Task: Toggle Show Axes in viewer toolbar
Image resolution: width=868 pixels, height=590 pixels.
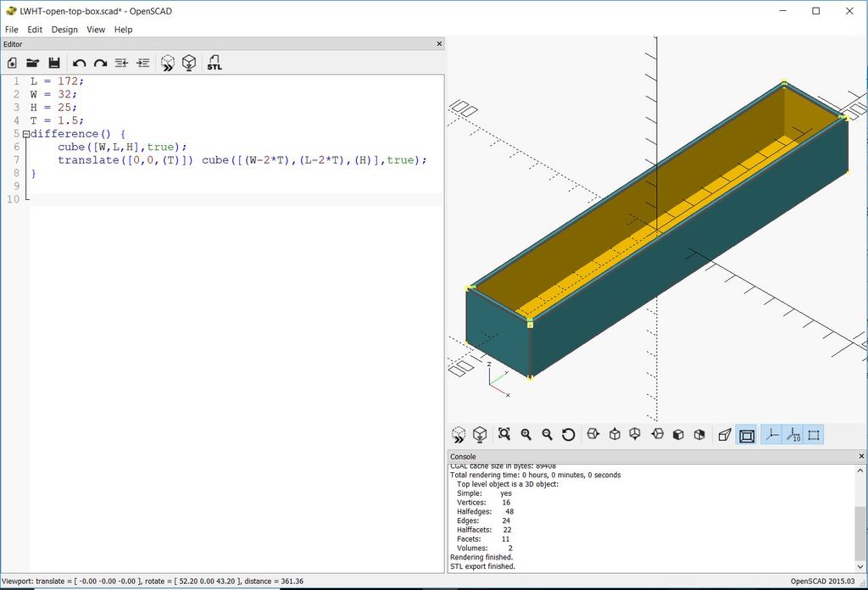Action: point(771,435)
